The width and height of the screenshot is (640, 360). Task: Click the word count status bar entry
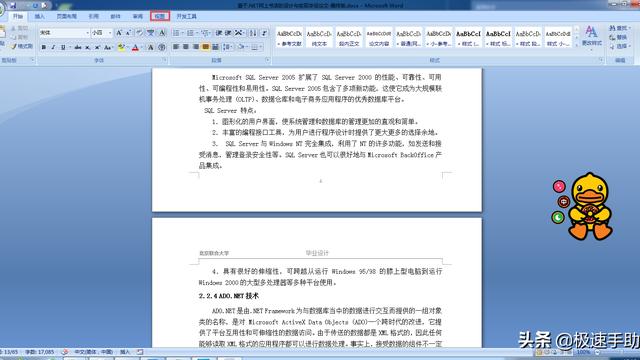40,351
